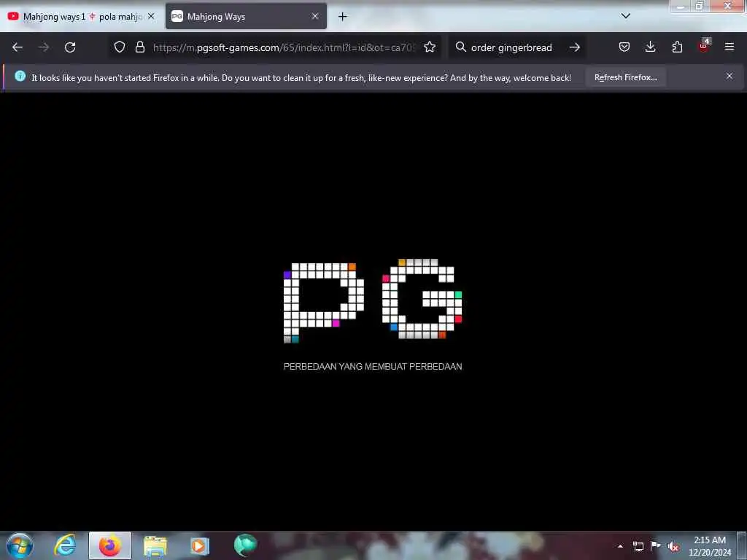This screenshot has width=747, height=560.
Task: Show site security padlock info
Action: 139,47
